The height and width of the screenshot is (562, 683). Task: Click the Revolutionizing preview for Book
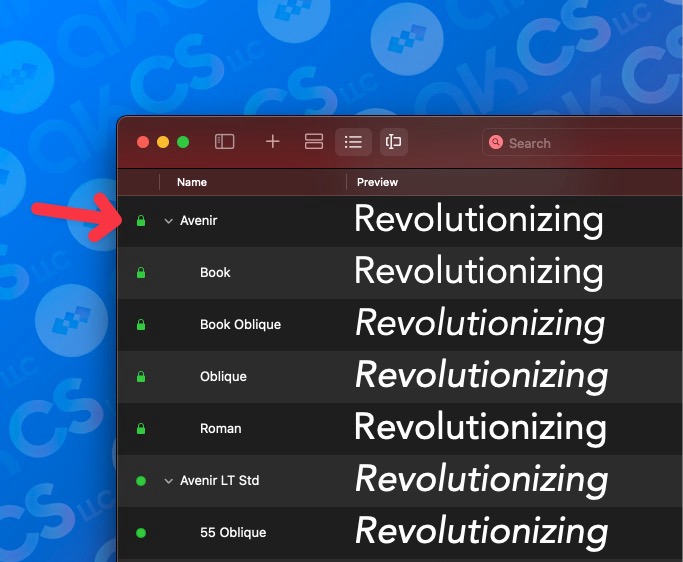pyautogui.click(x=479, y=272)
